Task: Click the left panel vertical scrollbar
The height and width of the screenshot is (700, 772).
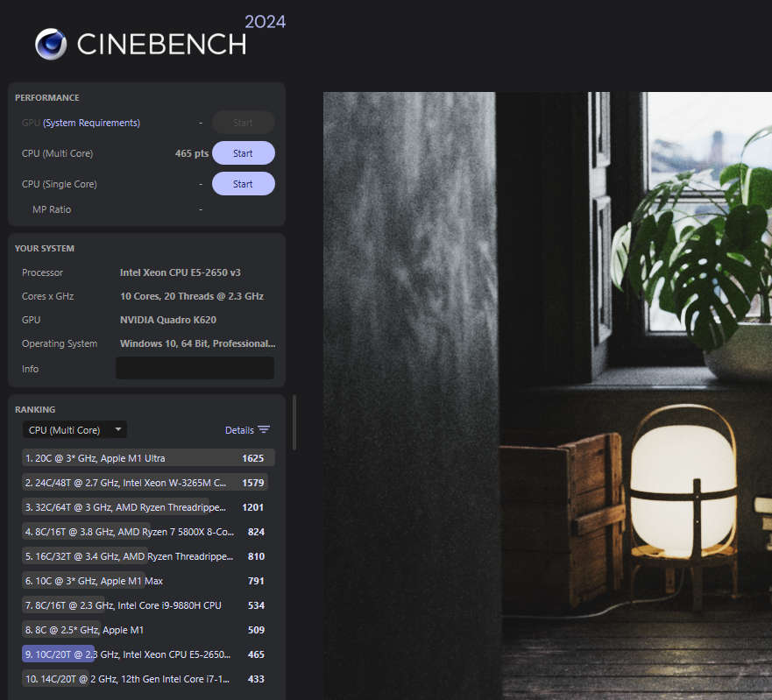Action: [294, 422]
